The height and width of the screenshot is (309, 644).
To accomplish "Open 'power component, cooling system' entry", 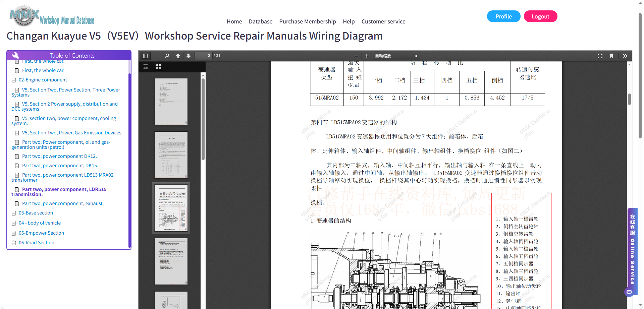I will pyautogui.click(x=64, y=121).
